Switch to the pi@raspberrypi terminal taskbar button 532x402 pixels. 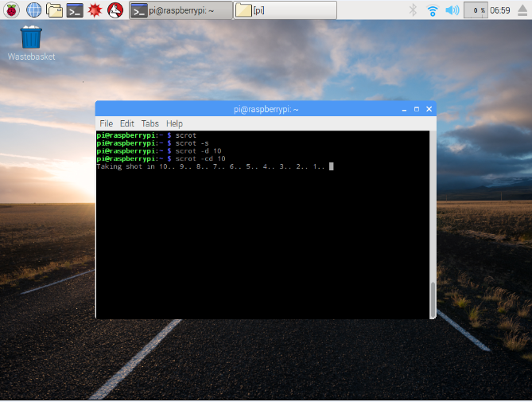[x=181, y=10]
